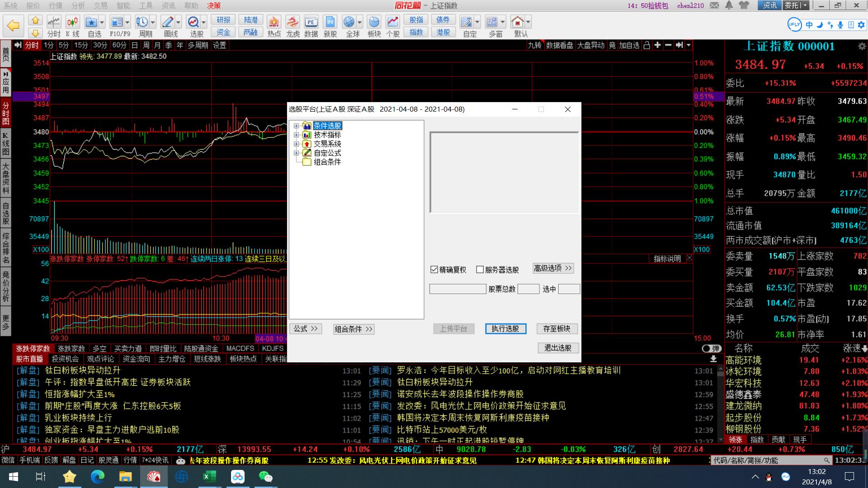
Task: Expand the 条件选股 tree node
Action: pos(297,126)
